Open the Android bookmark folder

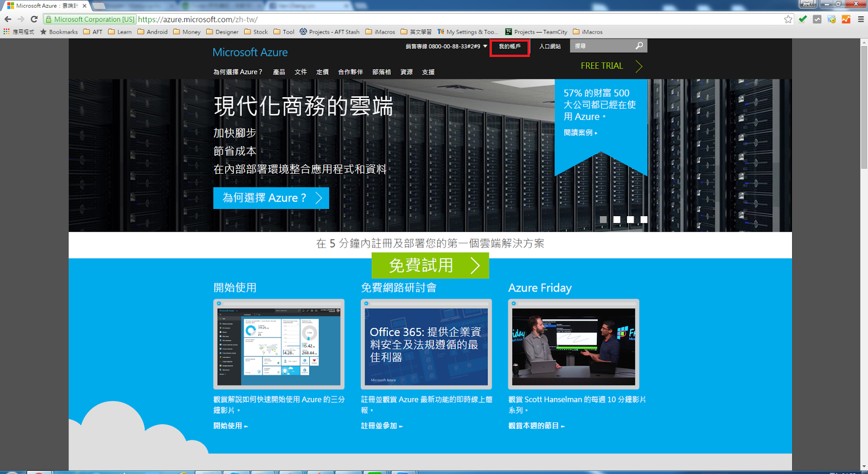pos(152,32)
